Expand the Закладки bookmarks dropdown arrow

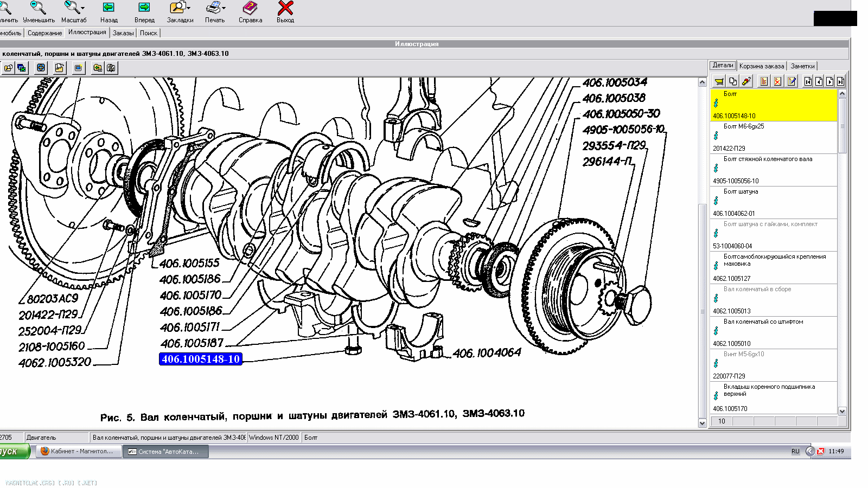[x=188, y=8]
